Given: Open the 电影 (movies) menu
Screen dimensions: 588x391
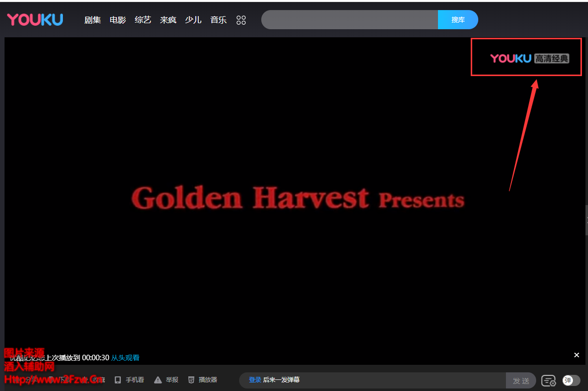Looking at the screenshot, I should click(x=118, y=20).
